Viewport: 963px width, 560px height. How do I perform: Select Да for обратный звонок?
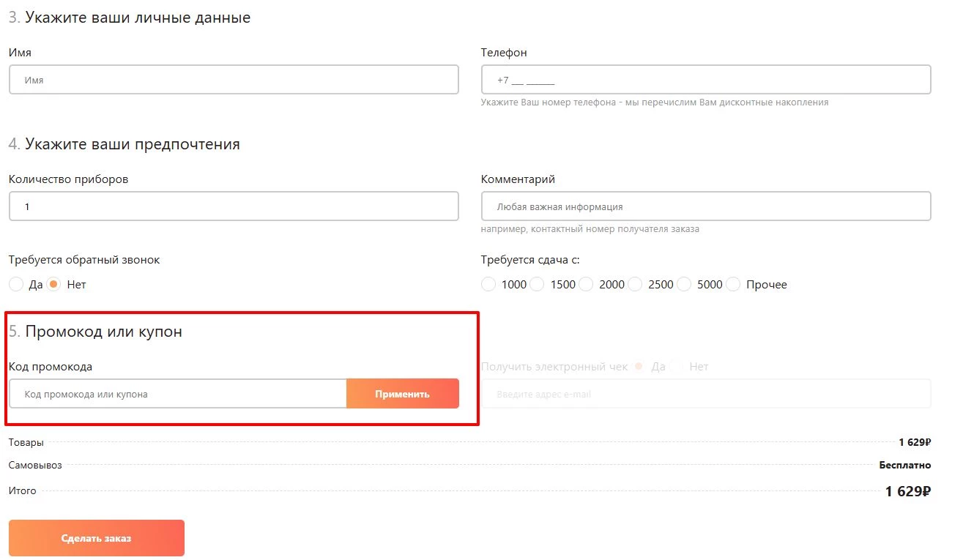click(16, 284)
